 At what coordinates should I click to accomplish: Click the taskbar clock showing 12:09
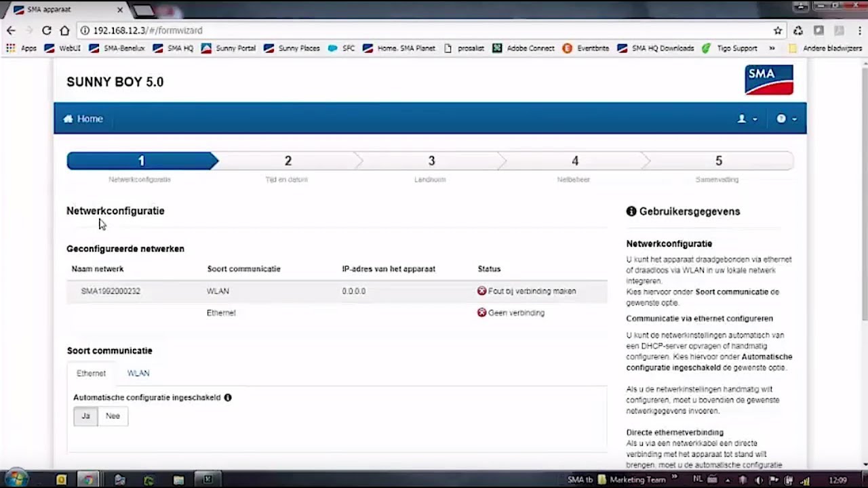838,481
